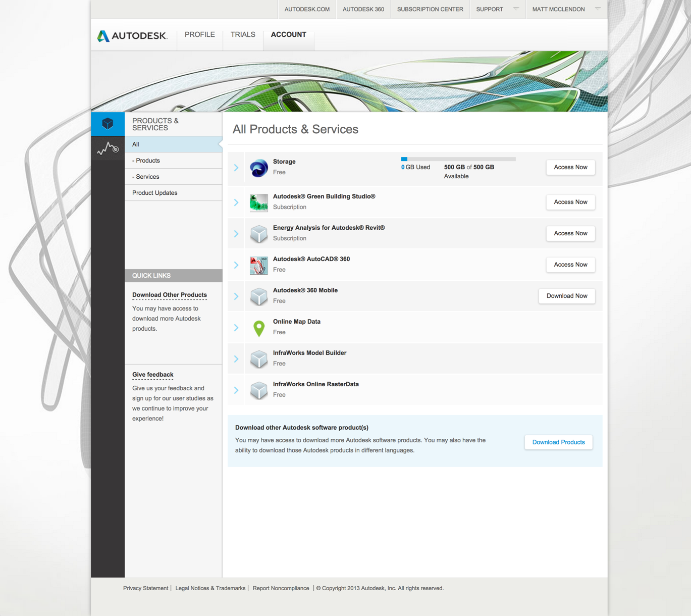Click Access Now for Green Building Studio
The height and width of the screenshot is (616, 691).
(x=570, y=202)
